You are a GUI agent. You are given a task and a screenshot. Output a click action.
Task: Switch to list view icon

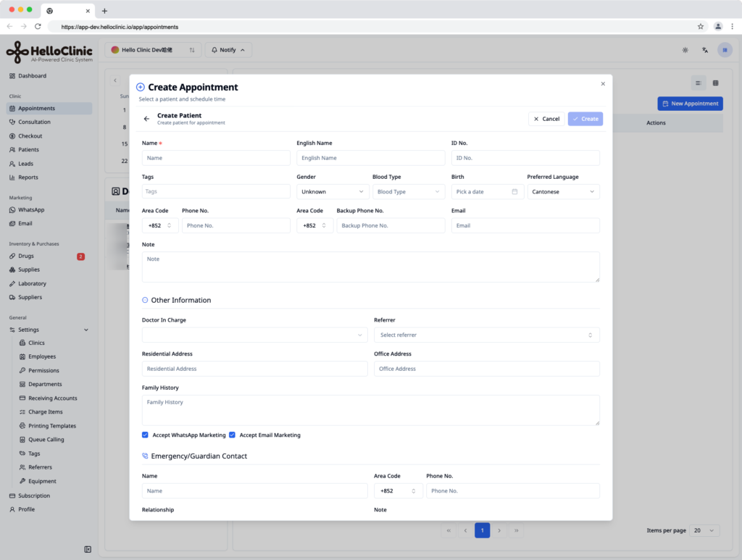coord(699,83)
